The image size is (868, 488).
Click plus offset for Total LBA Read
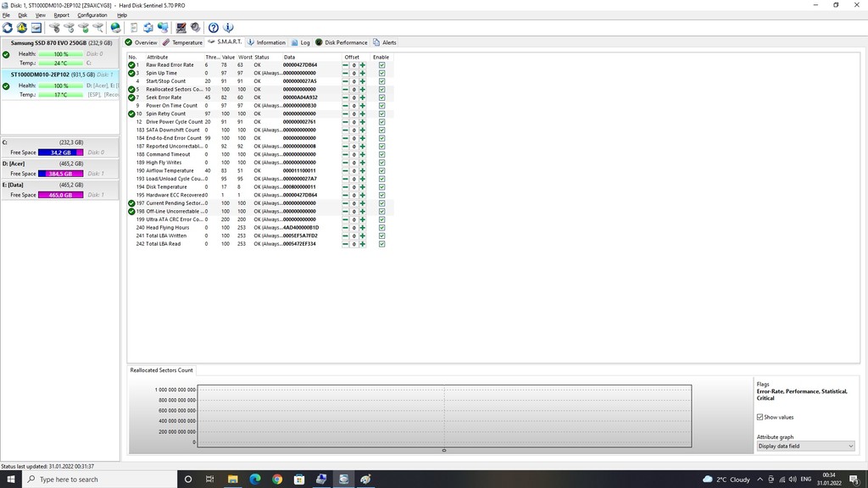363,244
